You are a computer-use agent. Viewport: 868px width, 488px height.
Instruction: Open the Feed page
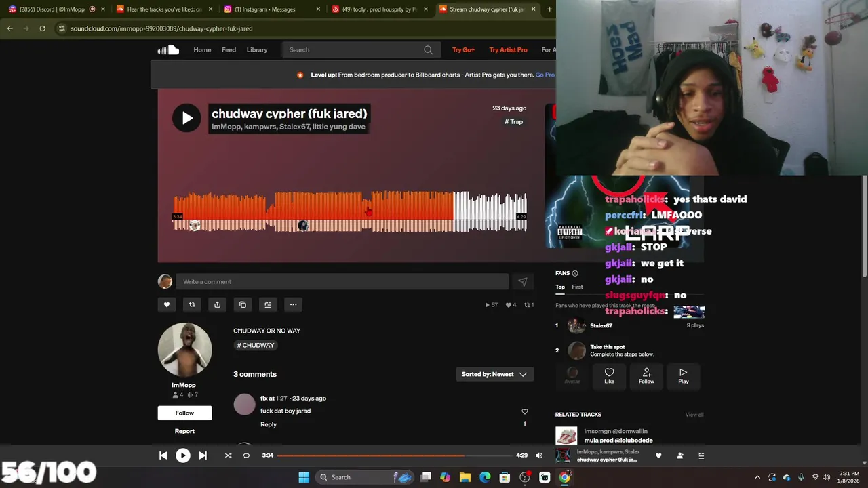coord(229,49)
